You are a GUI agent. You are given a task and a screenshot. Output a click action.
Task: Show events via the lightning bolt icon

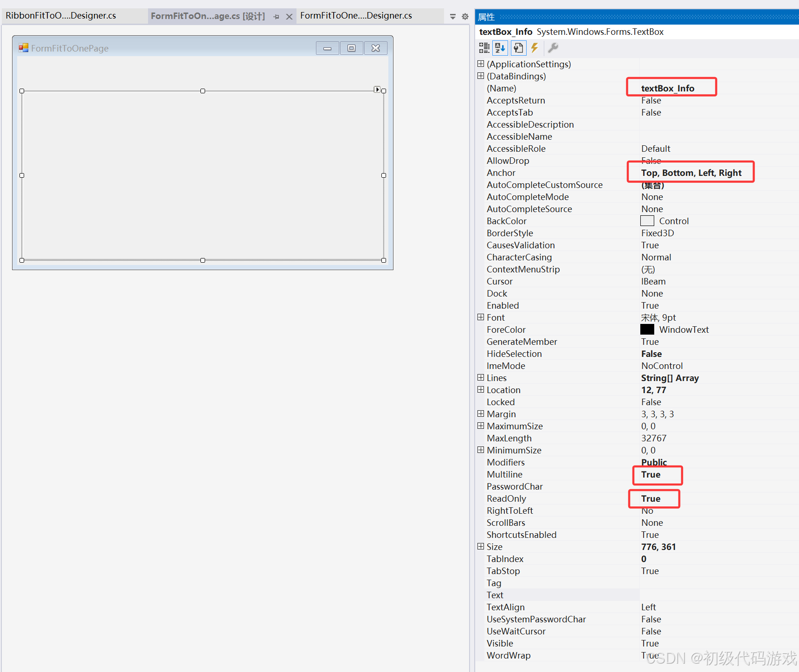point(535,48)
